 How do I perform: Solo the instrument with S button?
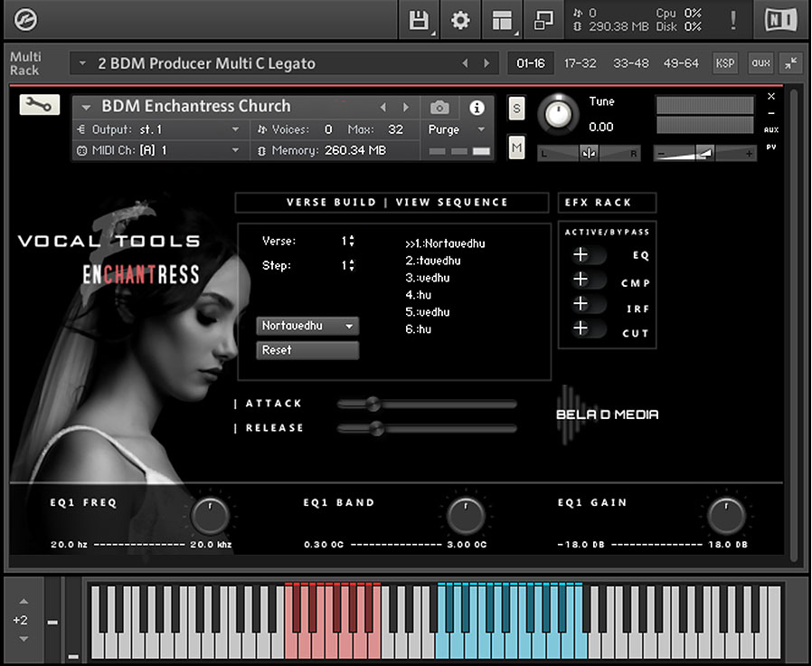tap(516, 109)
